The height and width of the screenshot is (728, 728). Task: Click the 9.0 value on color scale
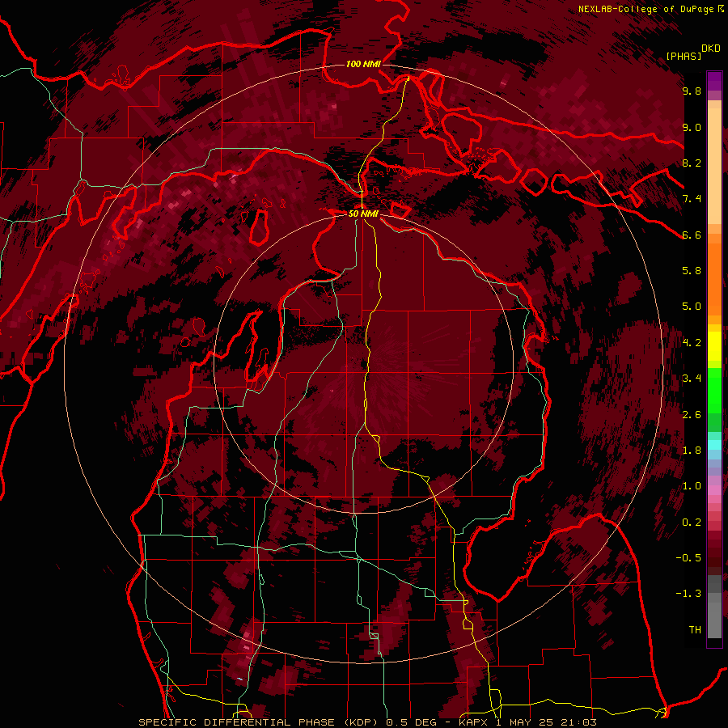692,127
